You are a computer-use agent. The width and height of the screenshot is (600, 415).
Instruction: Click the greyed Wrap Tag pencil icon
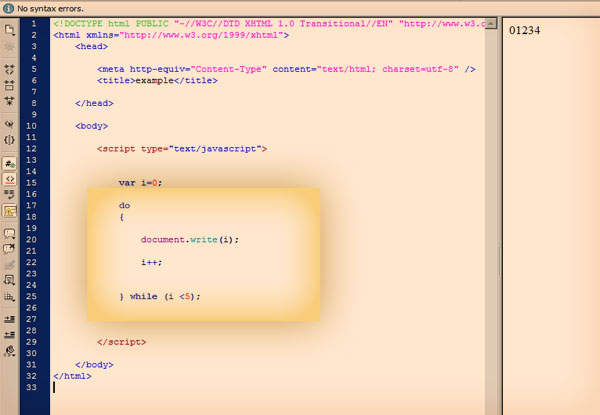(9, 265)
